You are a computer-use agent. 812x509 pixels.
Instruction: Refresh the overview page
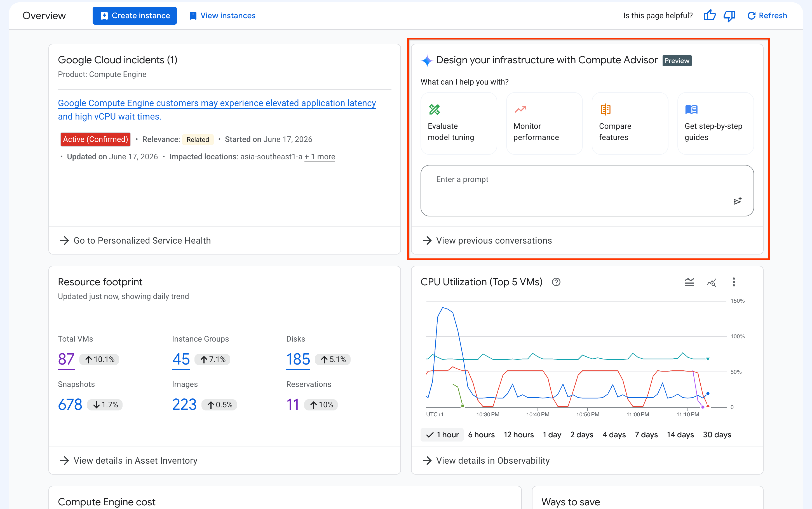pyautogui.click(x=767, y=15)
